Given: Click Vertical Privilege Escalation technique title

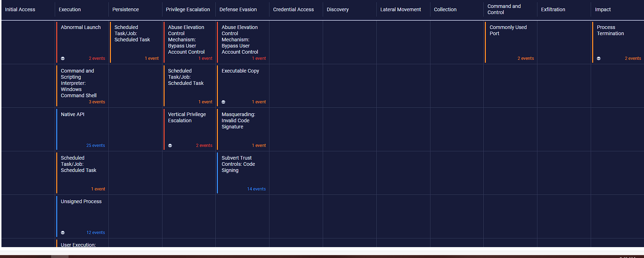Looking at the screenshot, I should (187, 117).
